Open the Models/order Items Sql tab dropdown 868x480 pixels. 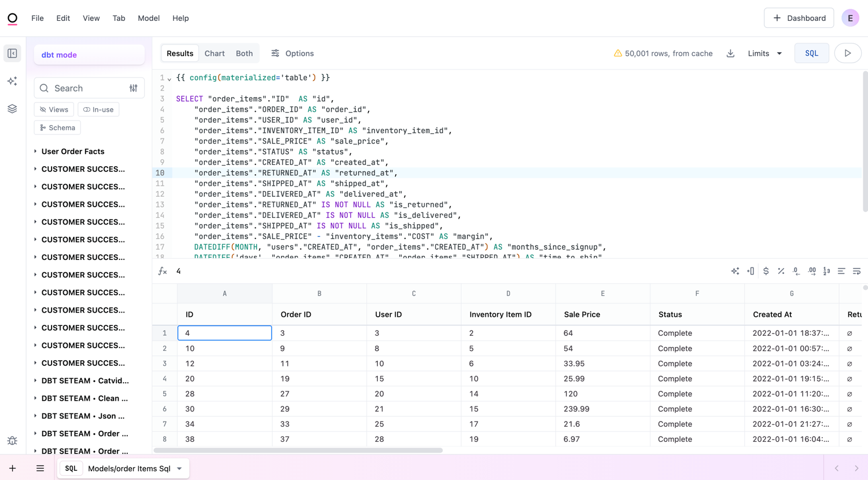[179, 468]
